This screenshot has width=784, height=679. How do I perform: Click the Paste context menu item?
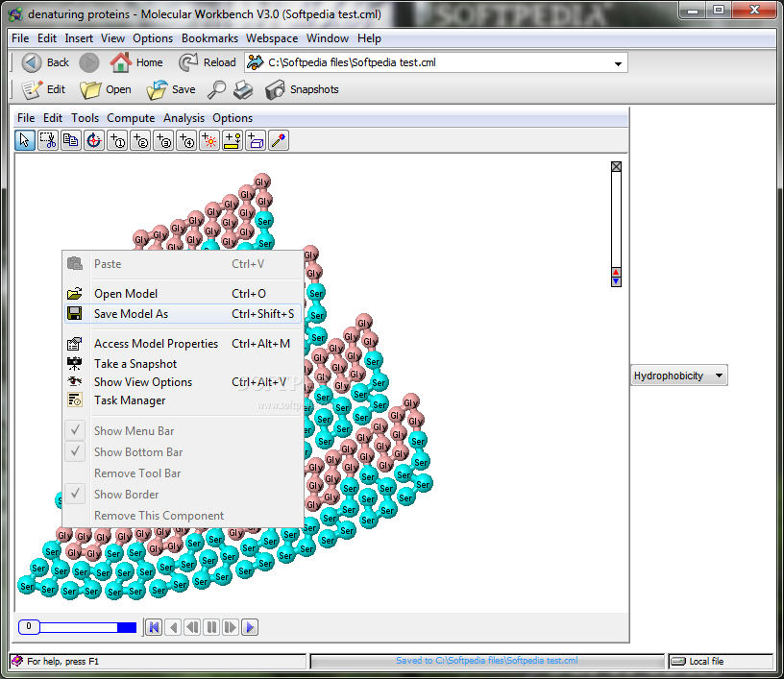coord(183,264)
